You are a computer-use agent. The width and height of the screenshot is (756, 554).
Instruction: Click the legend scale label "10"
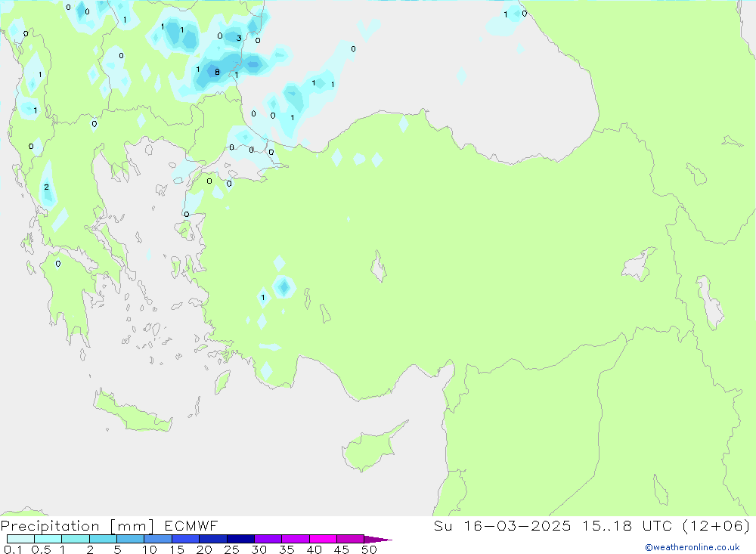150,549
